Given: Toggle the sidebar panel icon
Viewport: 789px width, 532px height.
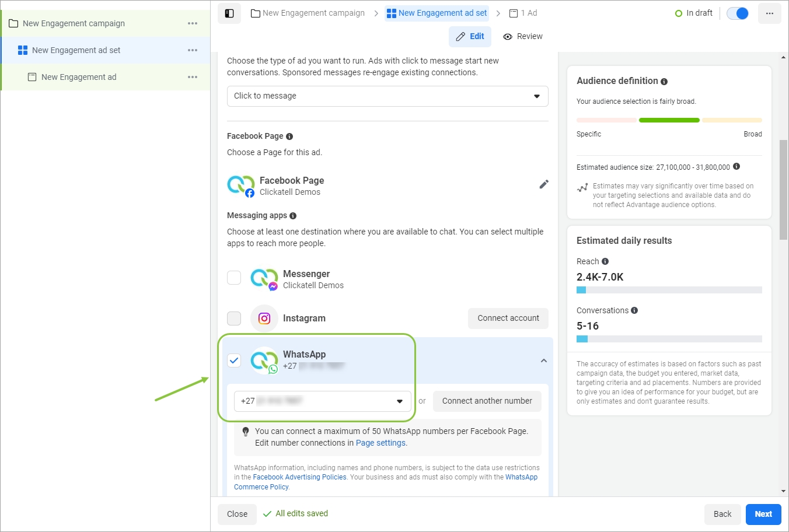Looking at the screenshot, I should (x=229, y=13).
